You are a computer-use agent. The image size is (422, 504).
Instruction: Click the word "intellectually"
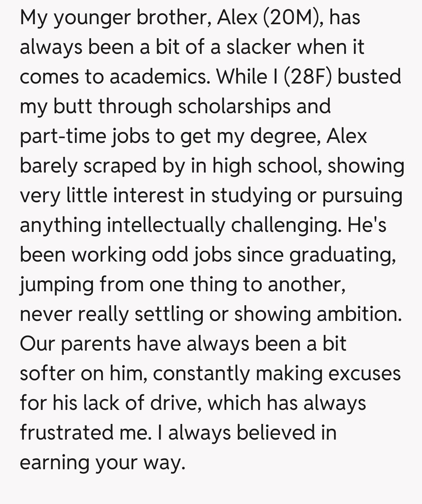click(166, 225)
